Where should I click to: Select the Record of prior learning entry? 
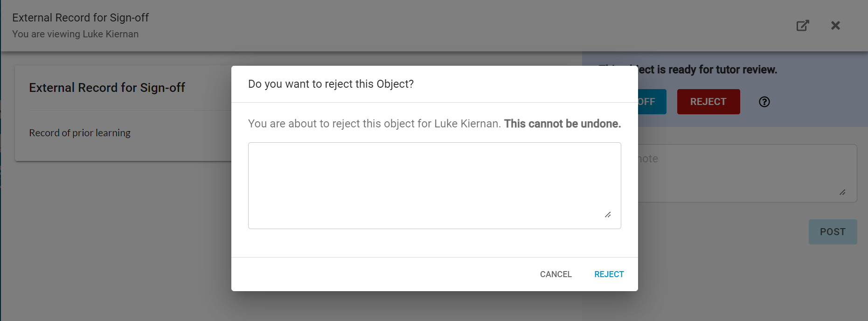click(x=80, y=133)
